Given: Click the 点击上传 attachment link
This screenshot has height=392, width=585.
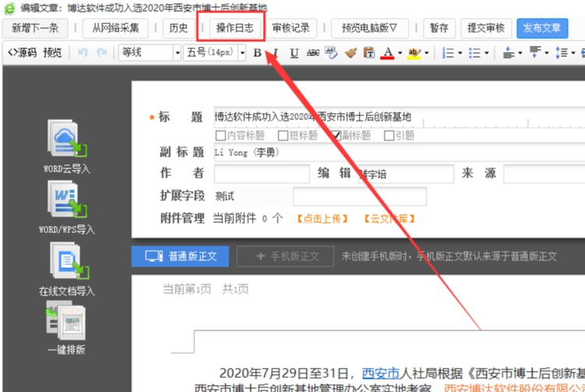Looking at the screenshot, I should coord(322,218).
